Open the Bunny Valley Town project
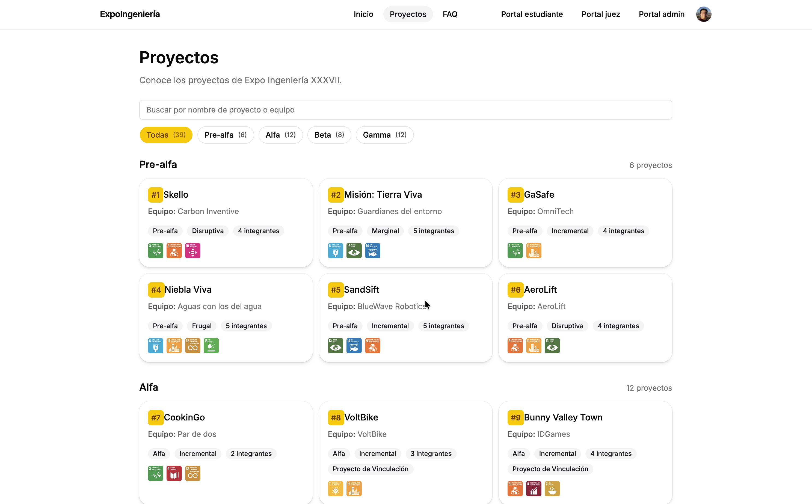Viewport: 812px width, 504px height. point(563,417)
